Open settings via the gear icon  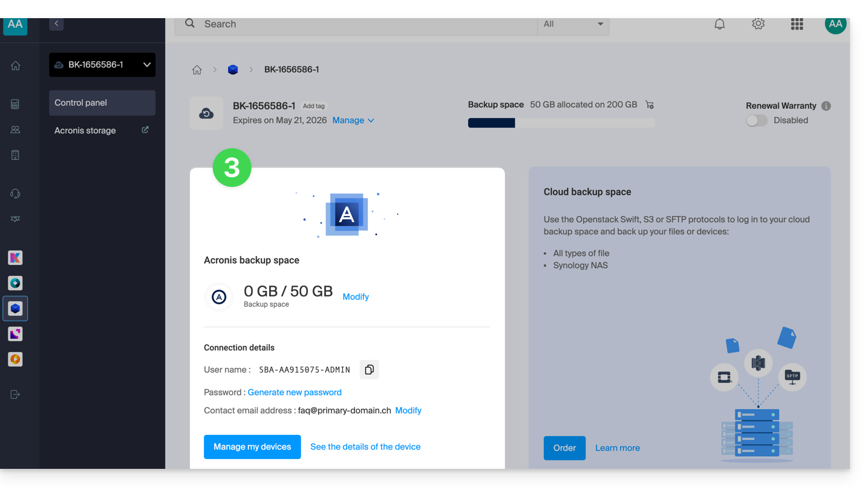point(758,24)
